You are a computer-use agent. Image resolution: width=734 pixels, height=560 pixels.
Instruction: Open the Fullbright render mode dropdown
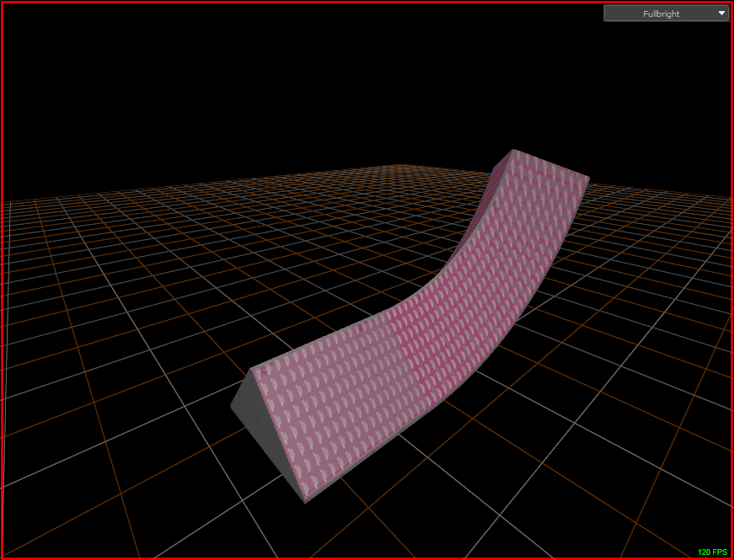click(666, 13)
